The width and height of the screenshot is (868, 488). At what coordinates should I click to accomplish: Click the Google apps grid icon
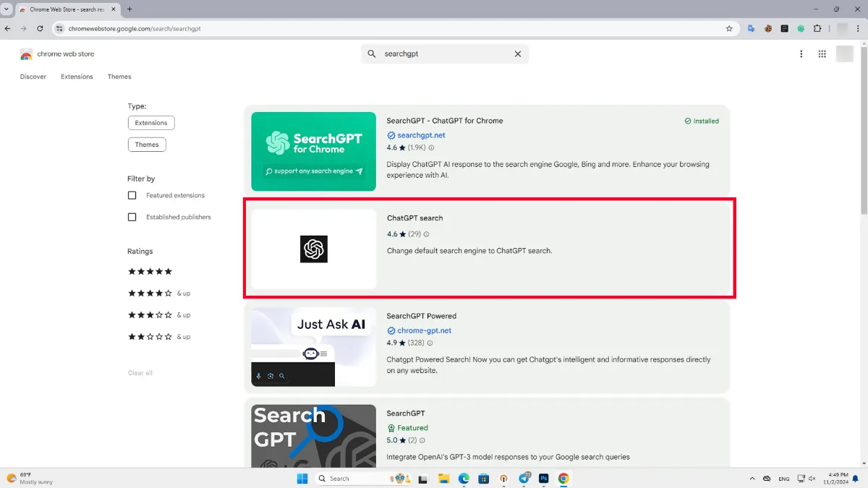[822, 54]
